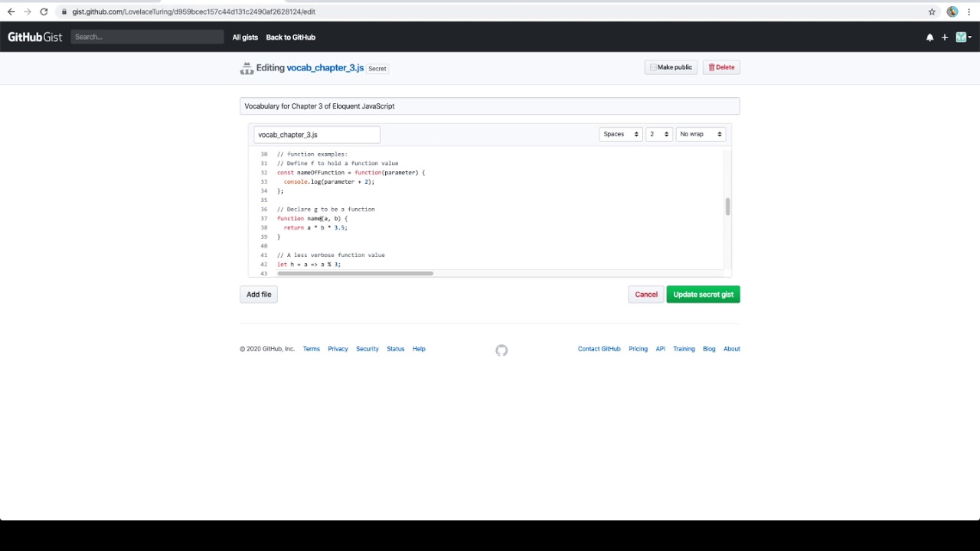
Task: Click the vertical scrollbar of the code editor
Action: pyautogui.click(x=727, y=207)
